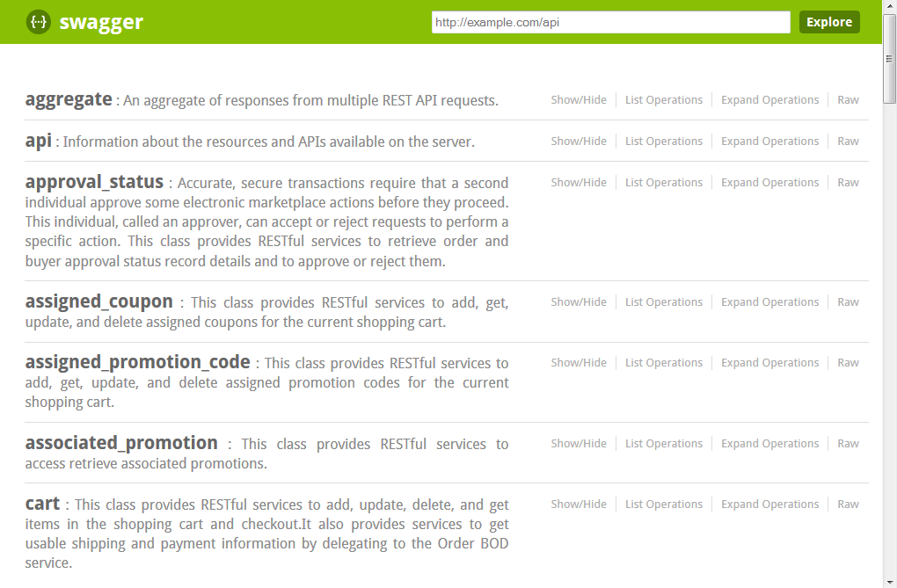The image size is (897, 588).
Task: Click the Explore button
Action: (828, 22)
